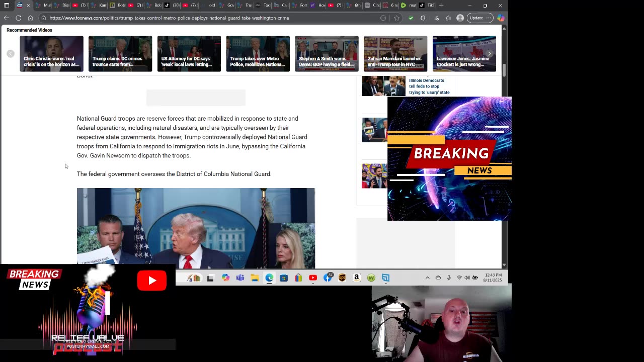Click 'The federal government oversees' sentence
Image resolution: width=644 pixels, height=362 pixels.
[174, 174]
